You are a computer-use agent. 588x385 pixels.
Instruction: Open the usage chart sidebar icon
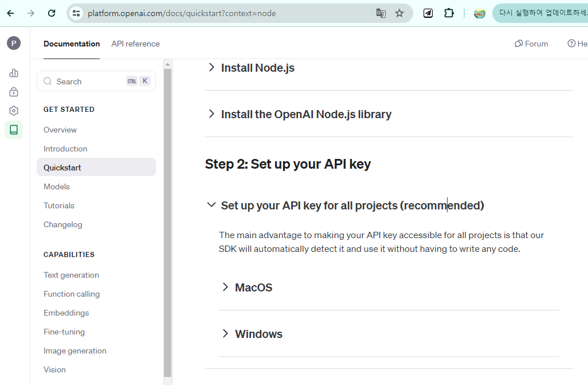[x=14, y=73]
